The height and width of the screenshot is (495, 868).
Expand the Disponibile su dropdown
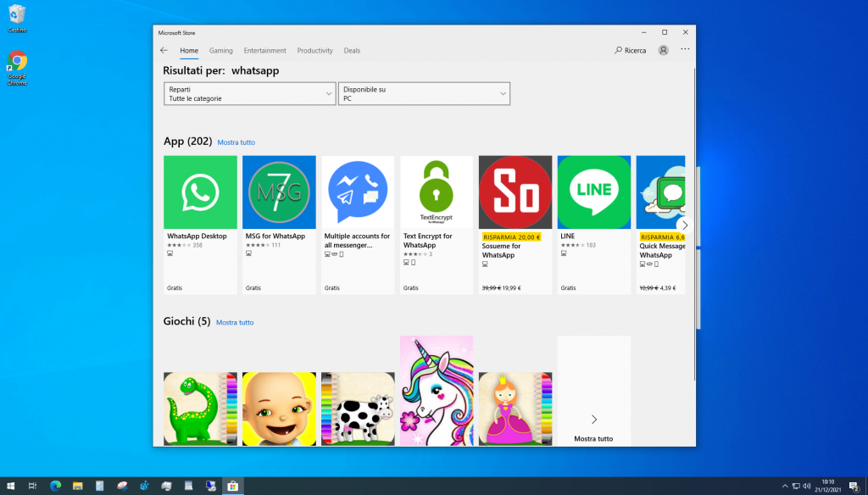coord(424,93)
